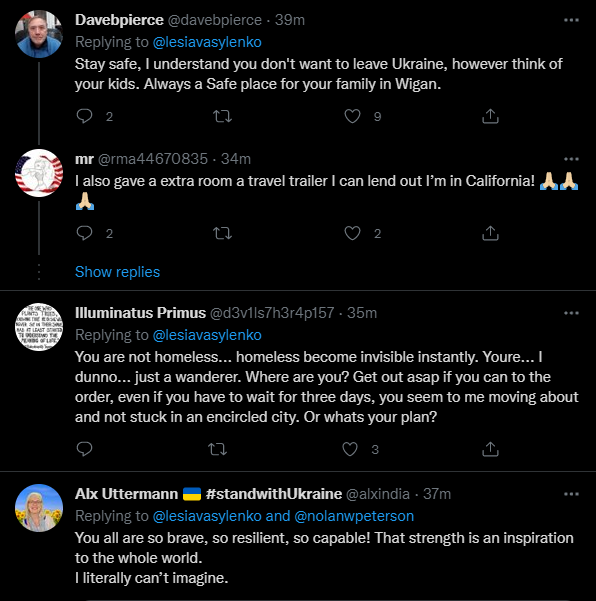Open @nolanwpeterson profile link
596x601 pixels.
pyautogui.click(x=354, y=516)
